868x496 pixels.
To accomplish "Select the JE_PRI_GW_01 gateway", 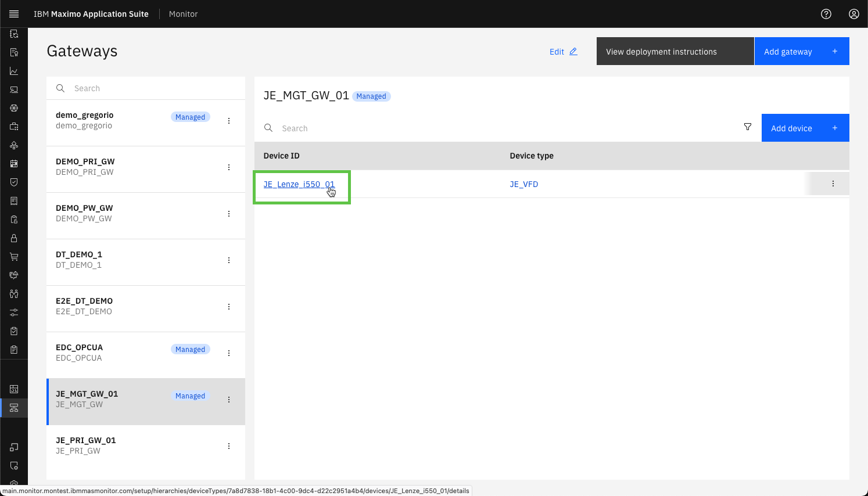I will [146, 448].
